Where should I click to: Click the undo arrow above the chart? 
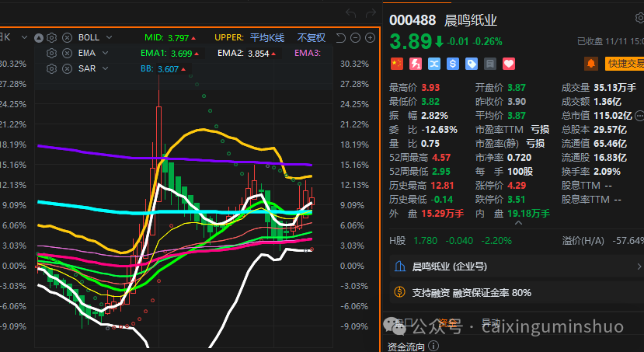(x=351, y=13)
